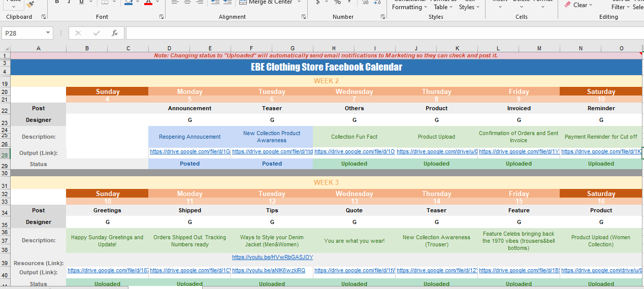Select 'Happy Sunday Greetings and Update!' cell
This screenshot has width=644, height=289.
[x=107, y=241]
